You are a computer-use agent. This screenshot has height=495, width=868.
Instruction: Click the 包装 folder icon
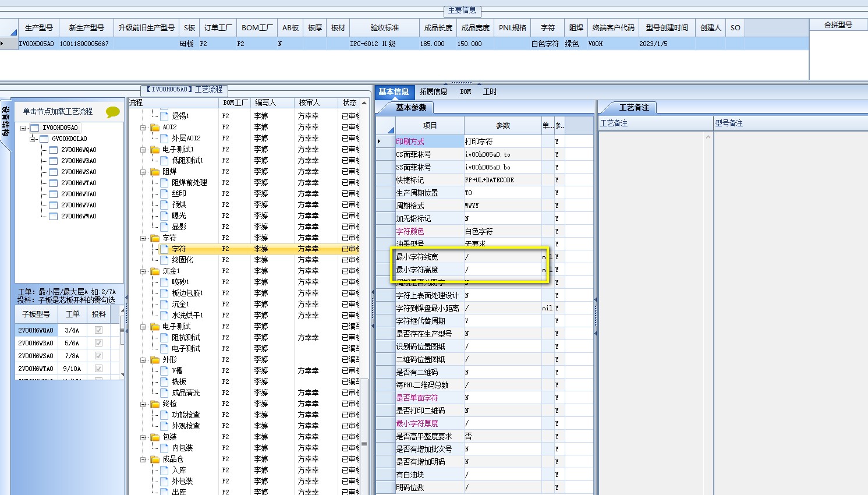click(x=155, y=437)
